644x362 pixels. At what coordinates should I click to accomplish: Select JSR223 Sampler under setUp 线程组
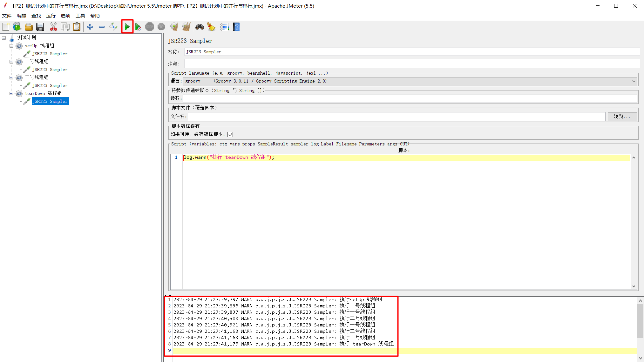50,54
